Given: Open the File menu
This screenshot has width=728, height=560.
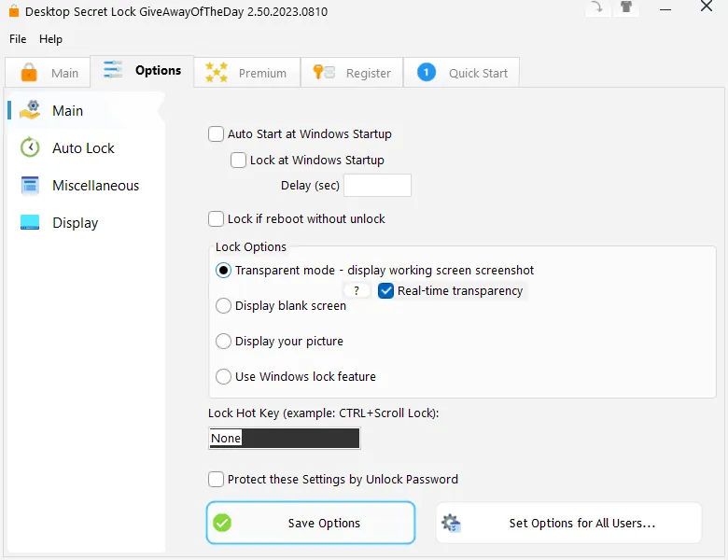Looking at the screenshot, I should pyautogui.click(x=18, y=39).
